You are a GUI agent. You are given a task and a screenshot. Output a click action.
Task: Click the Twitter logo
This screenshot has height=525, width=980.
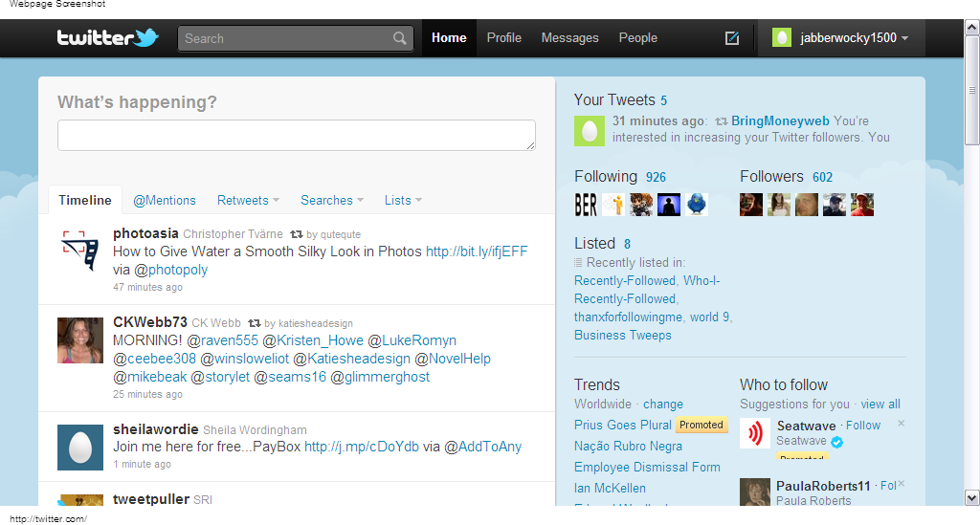pyautogui.click(x=107, y=37)
